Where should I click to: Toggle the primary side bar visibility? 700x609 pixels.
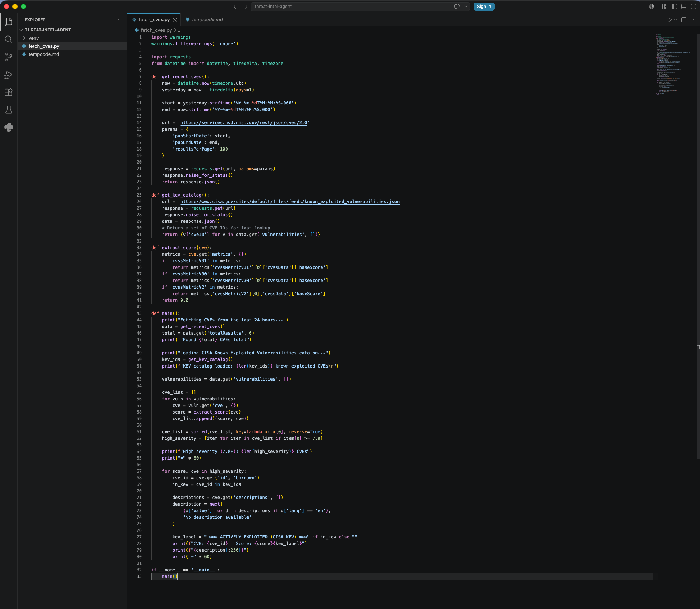coord(674,7)
